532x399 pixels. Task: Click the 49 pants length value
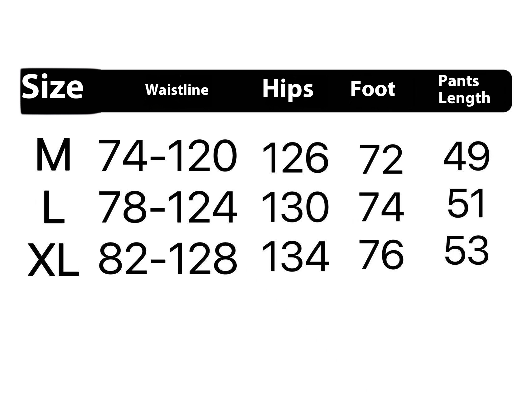coord(467,156)
